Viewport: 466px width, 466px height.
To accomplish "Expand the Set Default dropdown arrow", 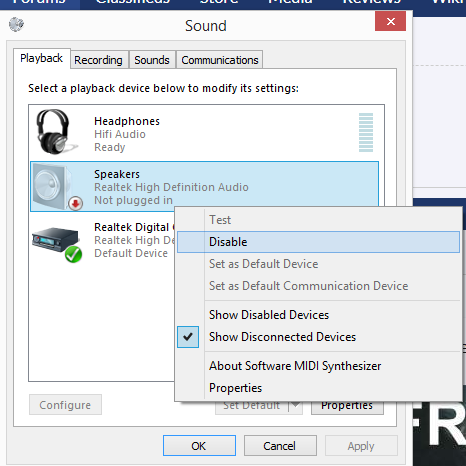I will tap(295, 405).
